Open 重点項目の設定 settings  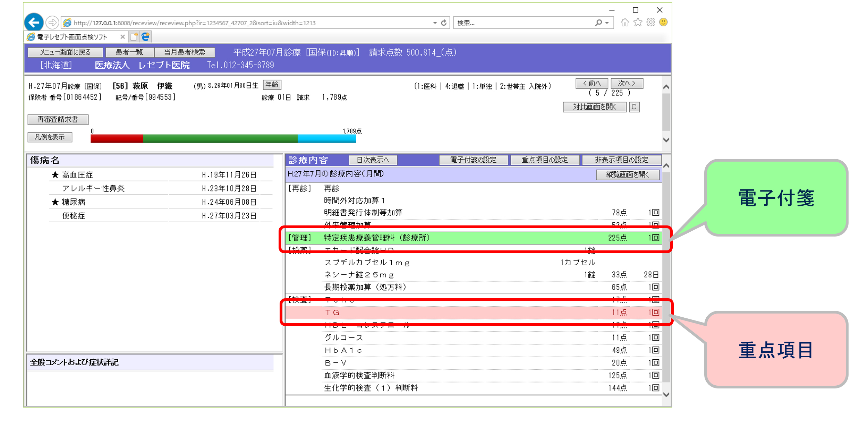coord(545,160)
